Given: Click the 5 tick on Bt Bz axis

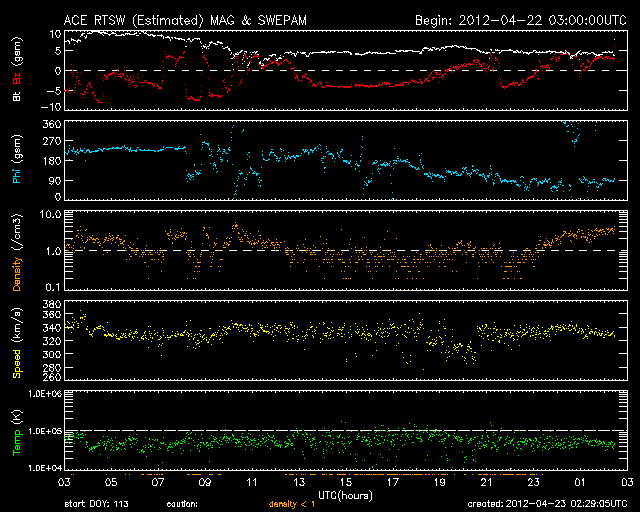Looking at the screenshot, I should pos(58,51).
